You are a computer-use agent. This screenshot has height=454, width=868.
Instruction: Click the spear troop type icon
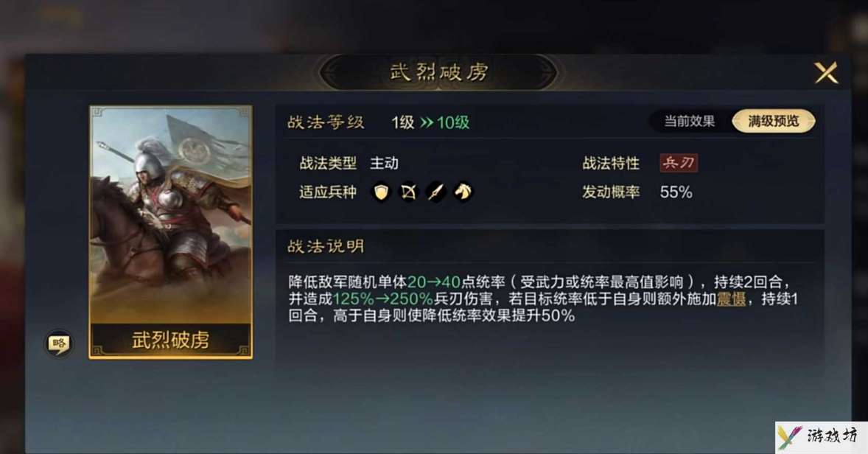[x=435, y=192]
